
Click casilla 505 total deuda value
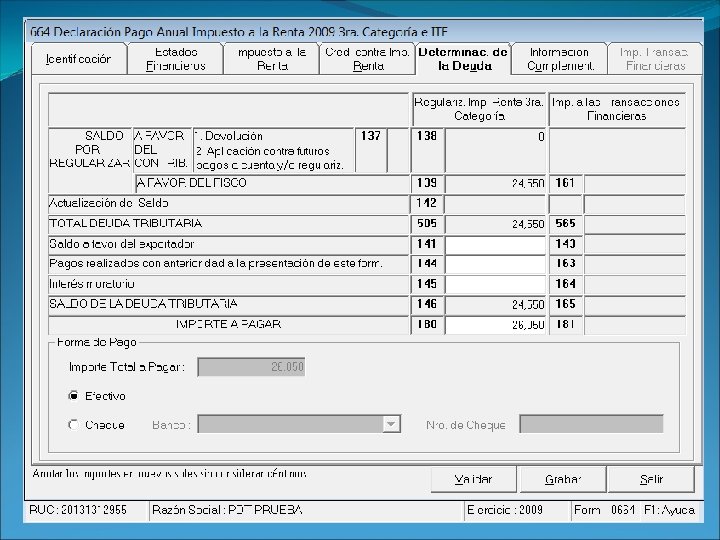495,225
